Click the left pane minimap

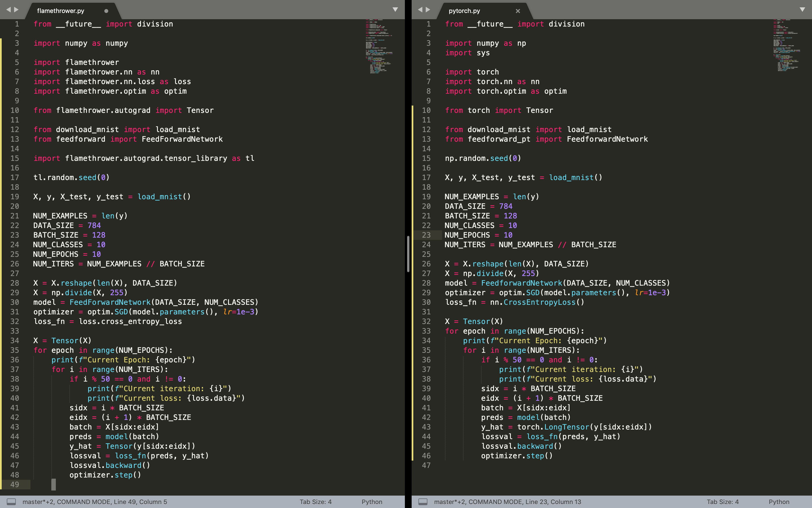(379, 46)
